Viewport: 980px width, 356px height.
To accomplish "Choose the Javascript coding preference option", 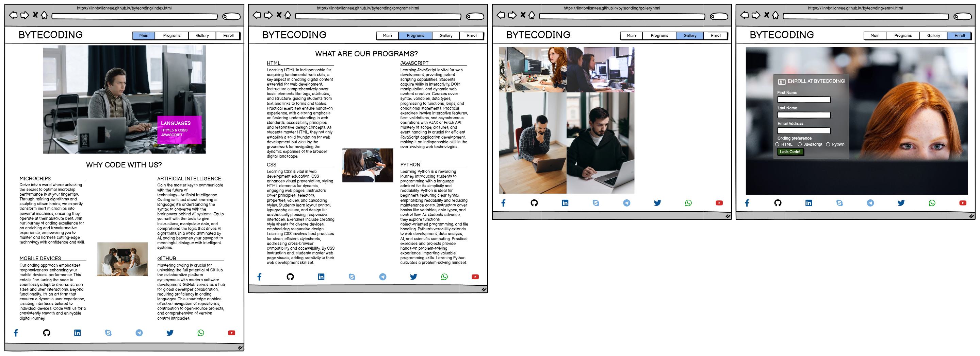I will click(x=799, y=144).
